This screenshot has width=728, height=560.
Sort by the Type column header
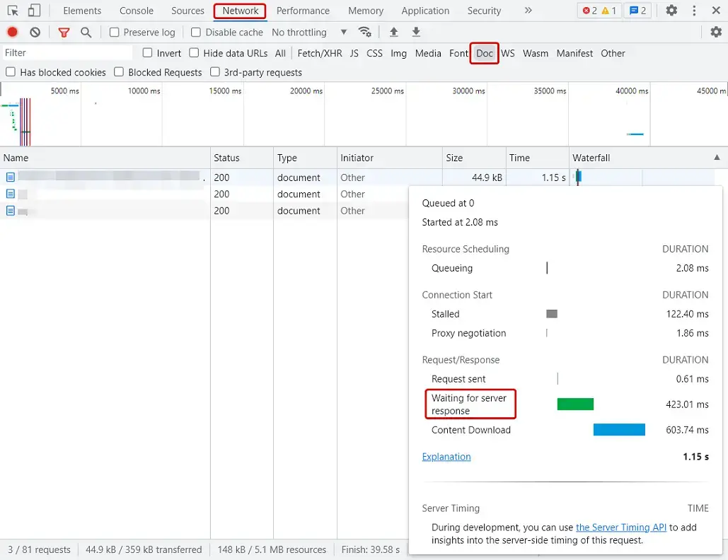click(x=305, y=158)
